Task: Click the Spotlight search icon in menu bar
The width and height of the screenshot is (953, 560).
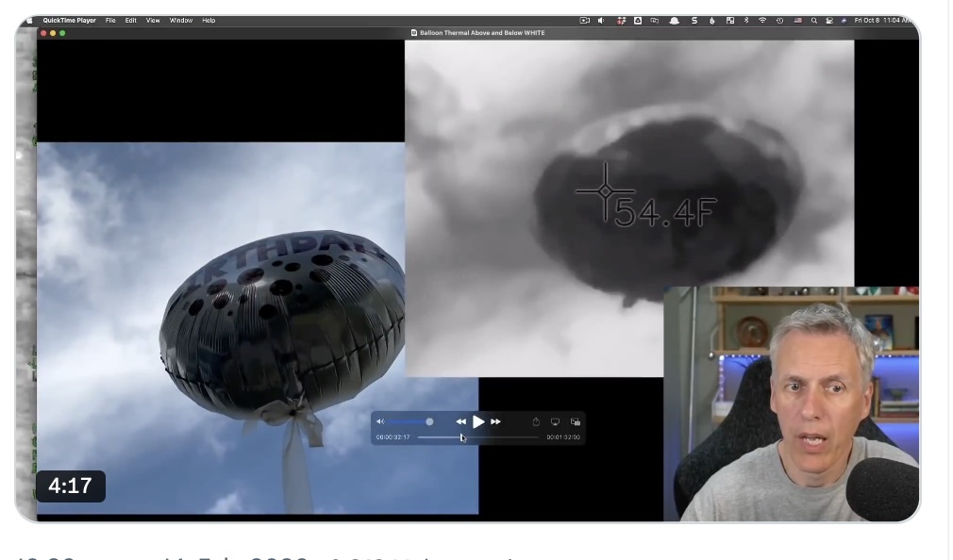Action: pos(813,20)
